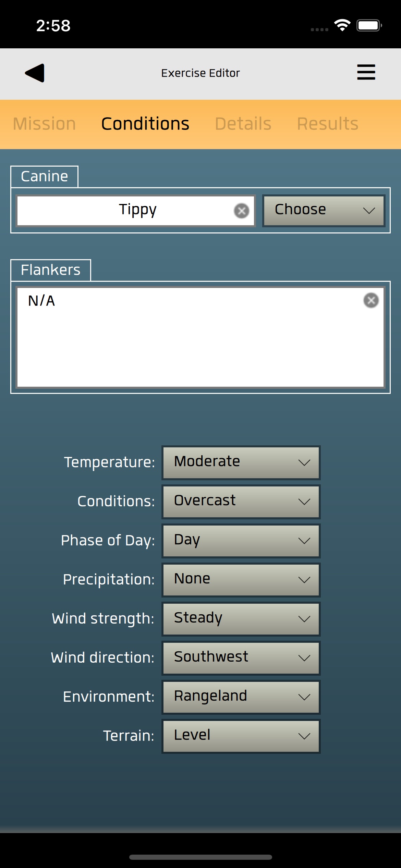This screenshot has width=401, height=868.
Task: Open the canine Choose dropdown
Action: point(324,210)
